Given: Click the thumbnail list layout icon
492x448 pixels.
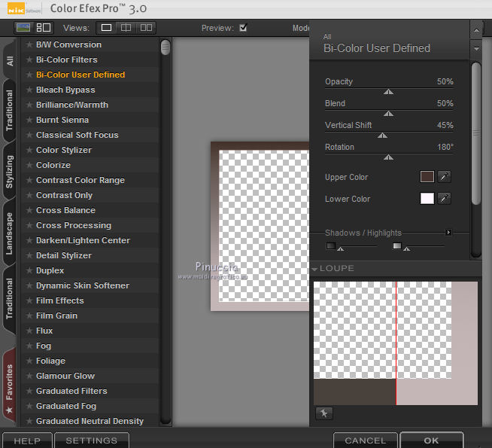Looking at the screenshot, I should pos(44,28).
